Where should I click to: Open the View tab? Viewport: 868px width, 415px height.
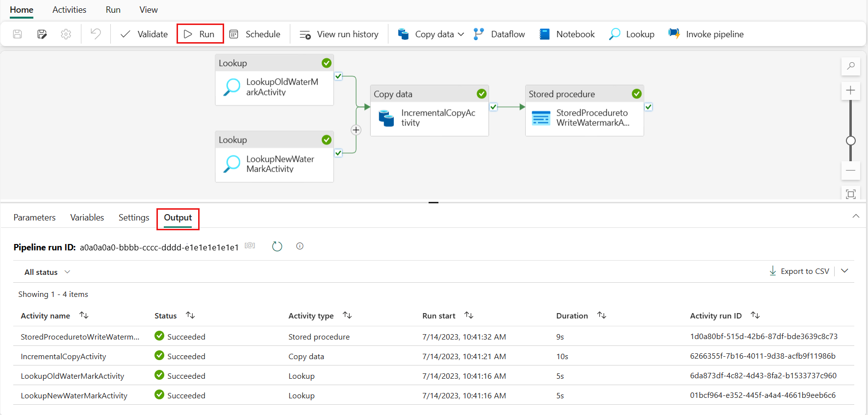(x=149, y=10)
